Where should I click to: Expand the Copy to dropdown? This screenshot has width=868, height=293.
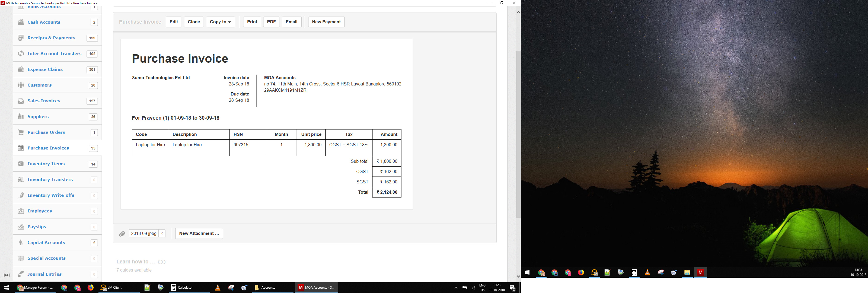[220, 22]
